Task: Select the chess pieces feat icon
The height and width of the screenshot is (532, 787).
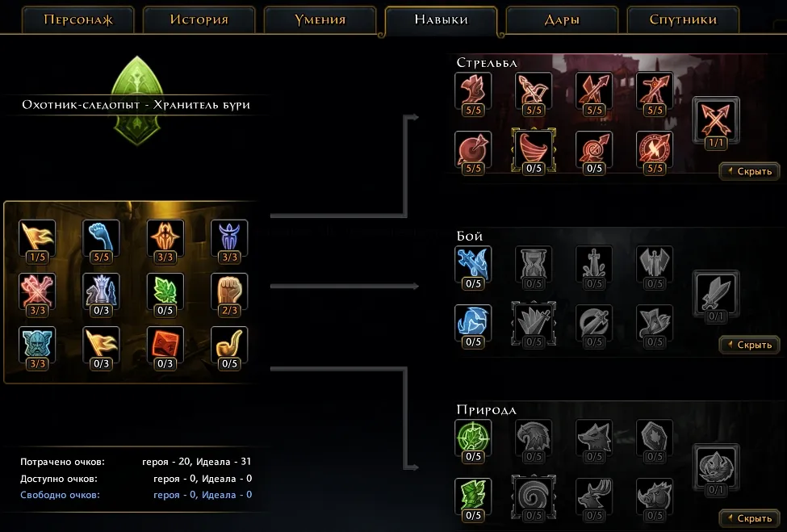Action: pyautogui.click(x=101, y=291)
